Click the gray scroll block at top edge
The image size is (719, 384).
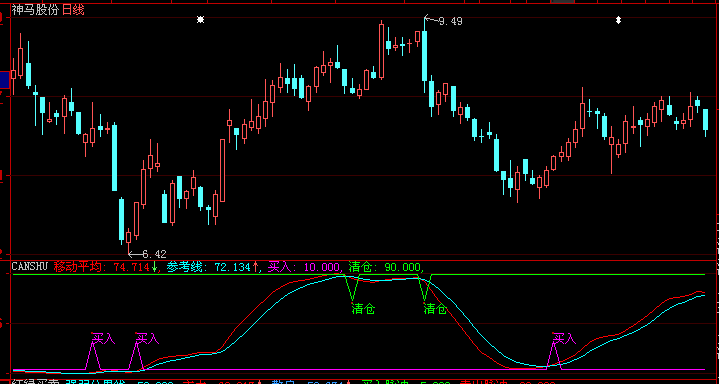tap(563, 2)
